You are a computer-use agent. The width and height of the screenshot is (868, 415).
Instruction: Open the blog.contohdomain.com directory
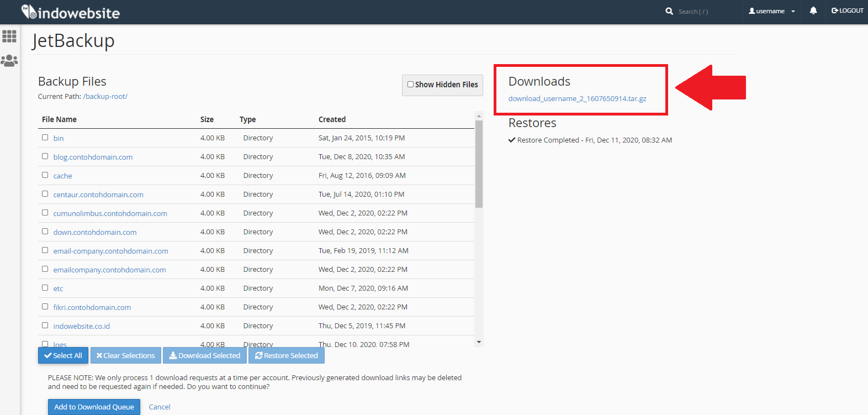pos(93,157)
